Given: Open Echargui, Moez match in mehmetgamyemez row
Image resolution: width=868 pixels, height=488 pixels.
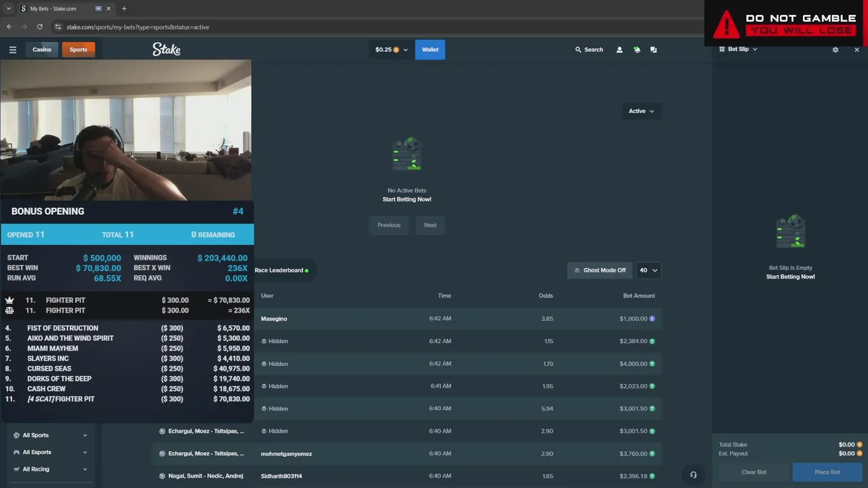Looking at the screenshot, I should [x=206, y=453].
